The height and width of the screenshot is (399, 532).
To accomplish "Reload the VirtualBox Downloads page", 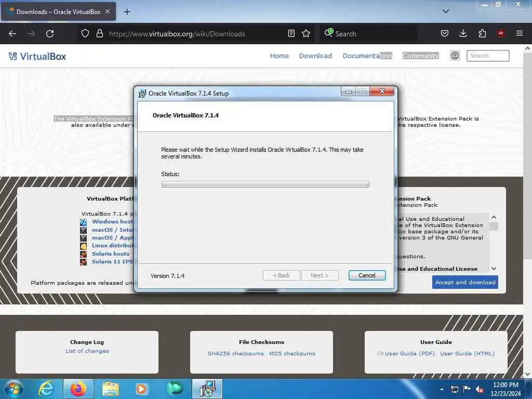I will pos(50,34).
